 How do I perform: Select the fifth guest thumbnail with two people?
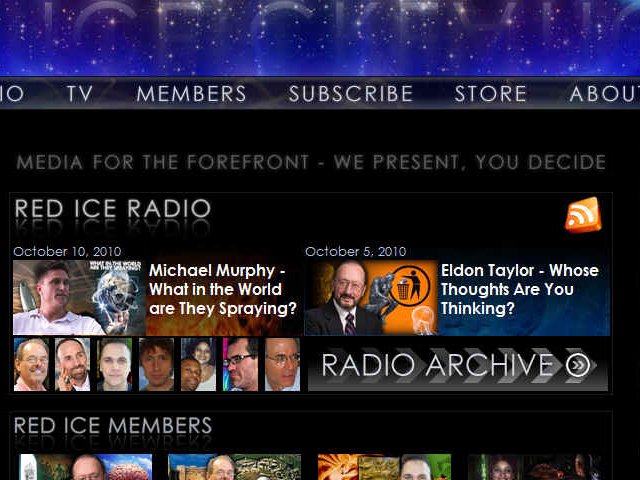click(x=198, y=364)
